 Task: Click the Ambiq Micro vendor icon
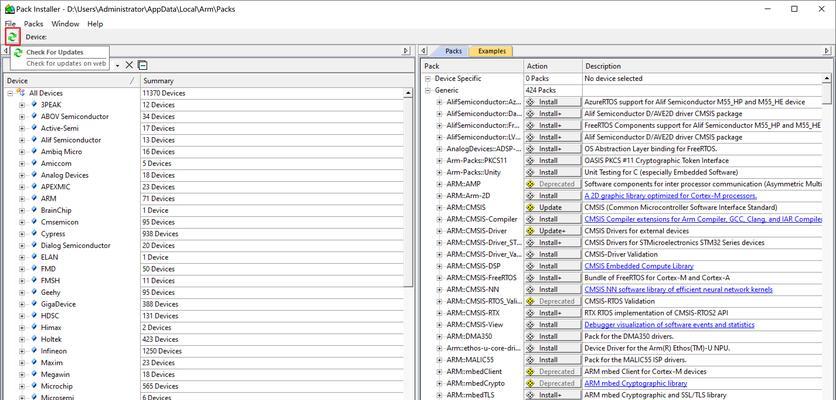[x=34, y=151]
